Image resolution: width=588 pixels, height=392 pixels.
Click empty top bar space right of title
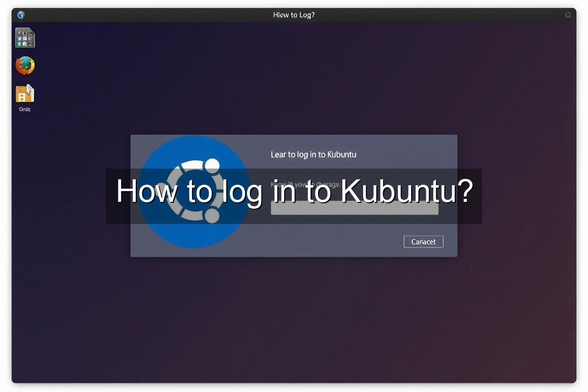(441, 15)
